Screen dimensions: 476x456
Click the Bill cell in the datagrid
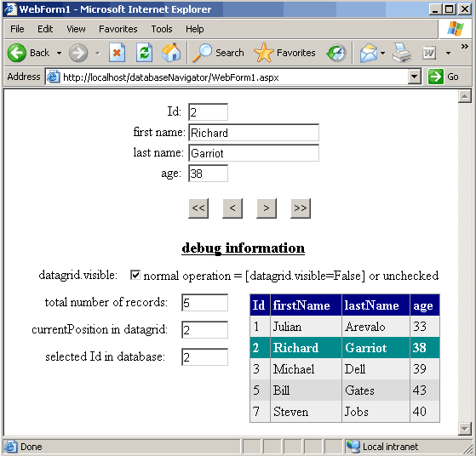tap(306, 390)
